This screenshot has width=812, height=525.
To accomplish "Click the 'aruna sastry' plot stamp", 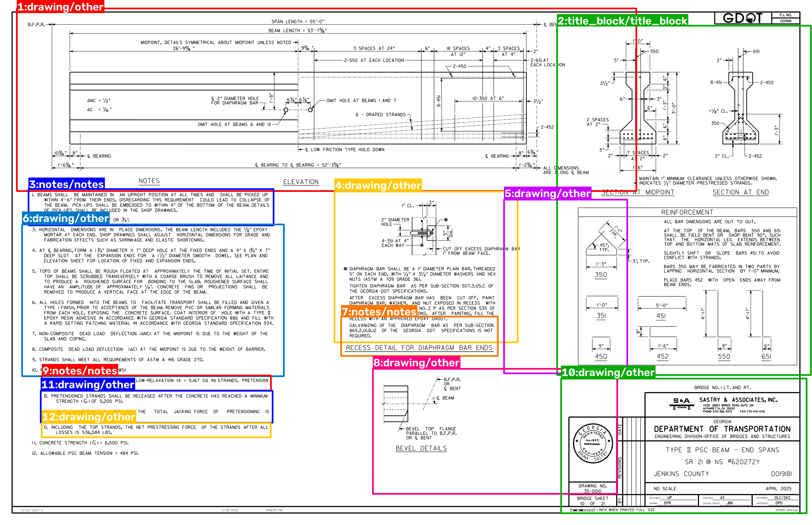I will pos(32,511).
